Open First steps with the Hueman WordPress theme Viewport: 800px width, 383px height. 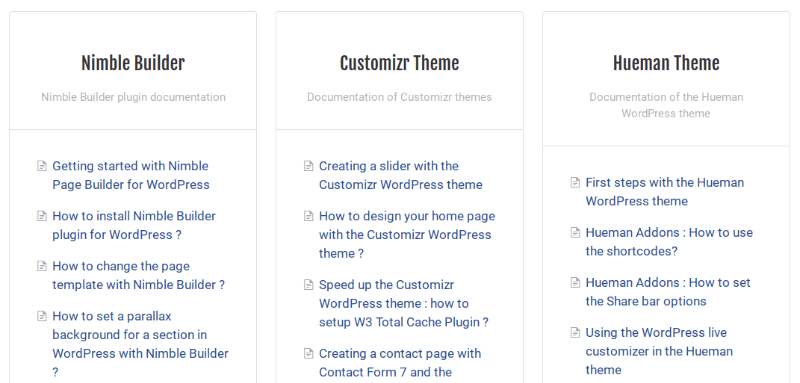(665, 192)
